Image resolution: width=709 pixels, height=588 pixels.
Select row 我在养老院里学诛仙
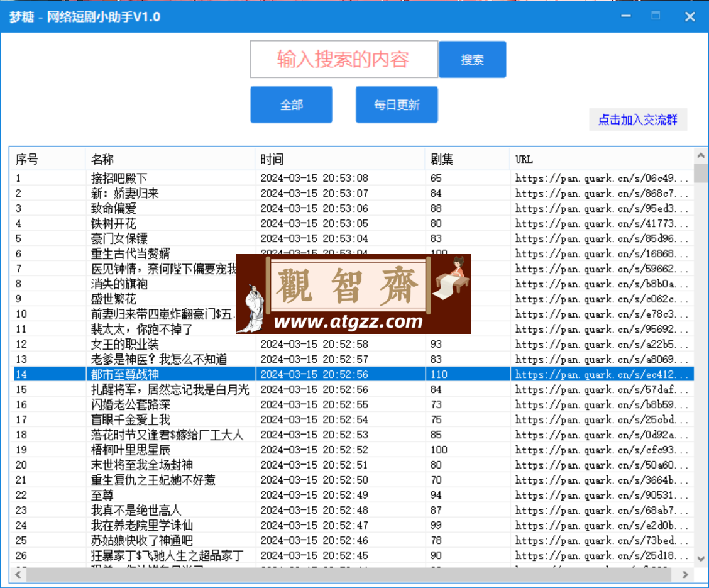click(x=352, y=525)
